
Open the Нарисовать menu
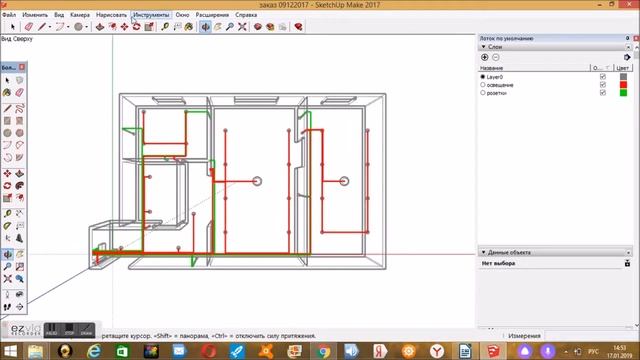pos(111,15)
